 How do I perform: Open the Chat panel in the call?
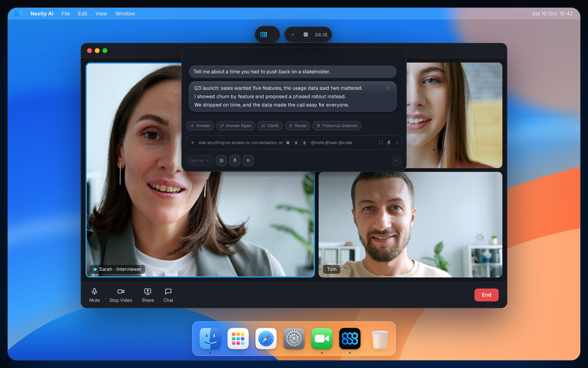(x=168, y=295)
